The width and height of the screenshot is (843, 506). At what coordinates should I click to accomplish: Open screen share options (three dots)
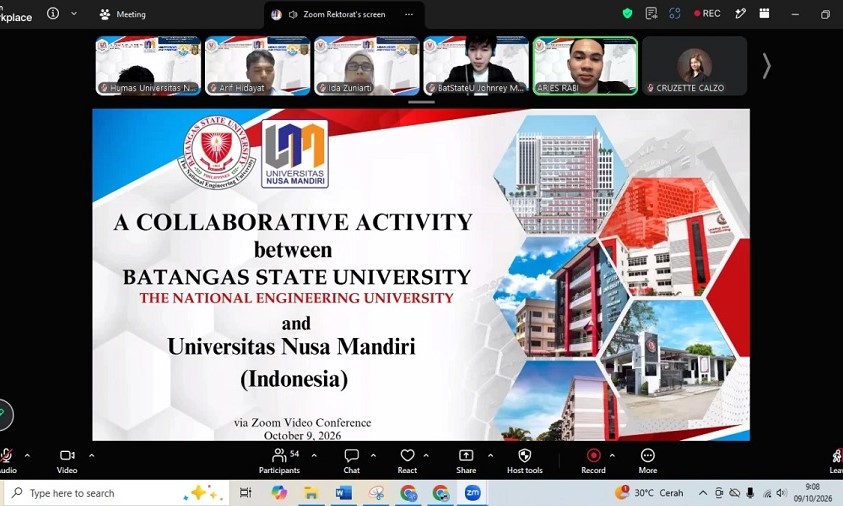(409, 15)
